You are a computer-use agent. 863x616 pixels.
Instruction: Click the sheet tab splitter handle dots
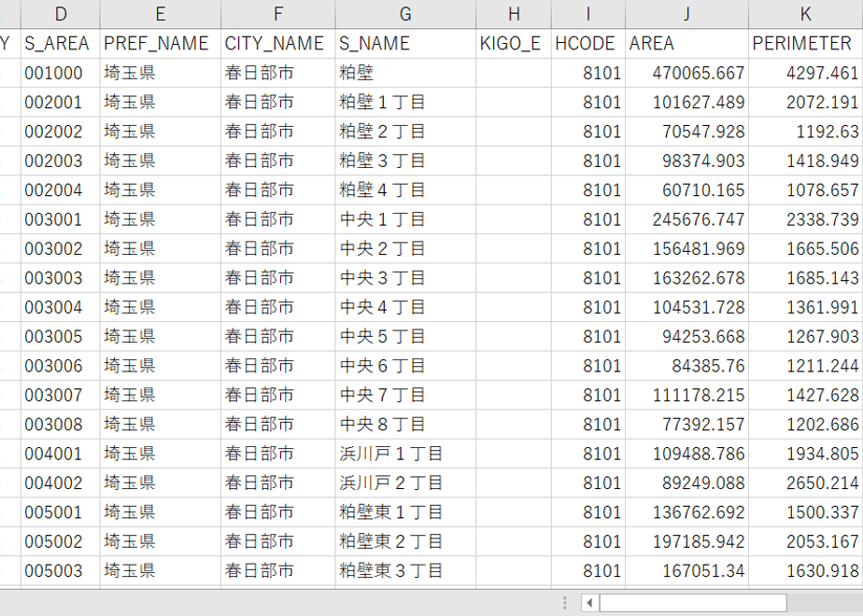click(565, 603)
